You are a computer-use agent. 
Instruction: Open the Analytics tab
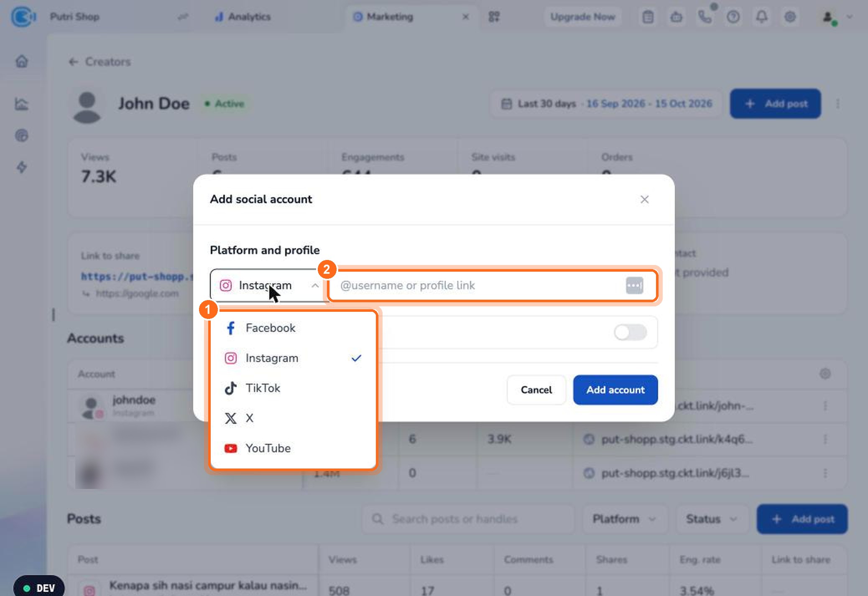tap(243, 17)
